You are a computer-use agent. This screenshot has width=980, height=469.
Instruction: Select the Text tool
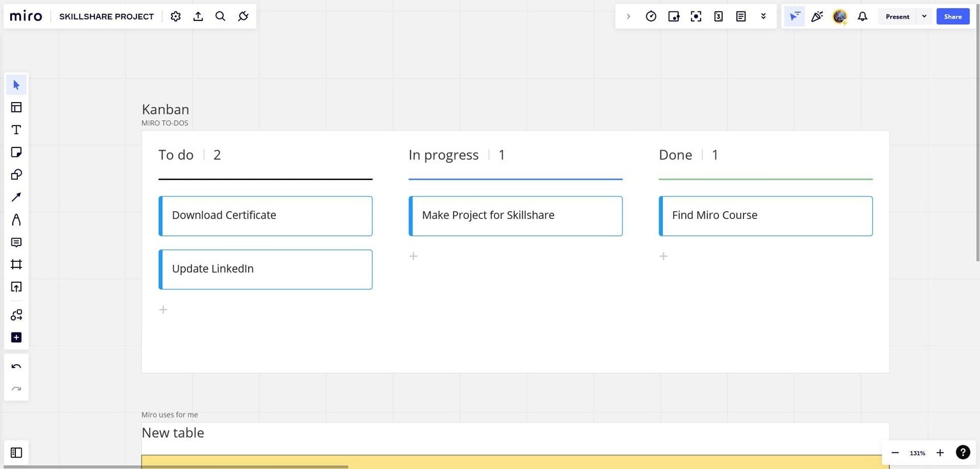click(17, 130)
